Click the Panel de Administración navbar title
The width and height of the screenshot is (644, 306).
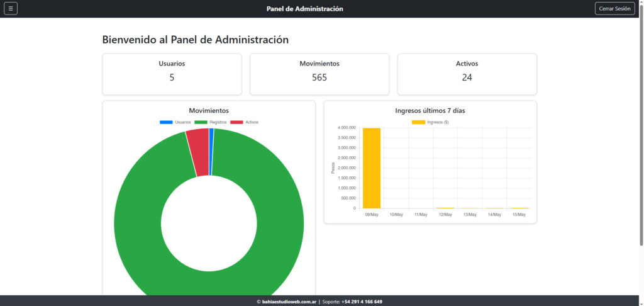point(305,9)
